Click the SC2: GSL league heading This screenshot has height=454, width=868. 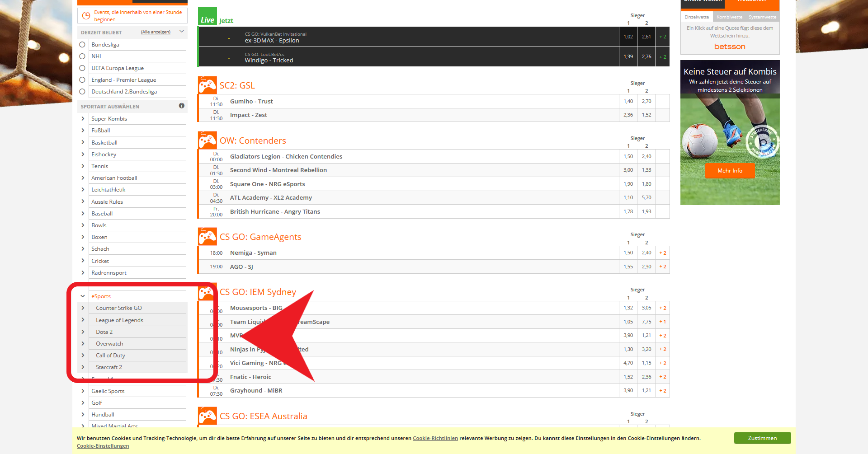click(237, 85)
